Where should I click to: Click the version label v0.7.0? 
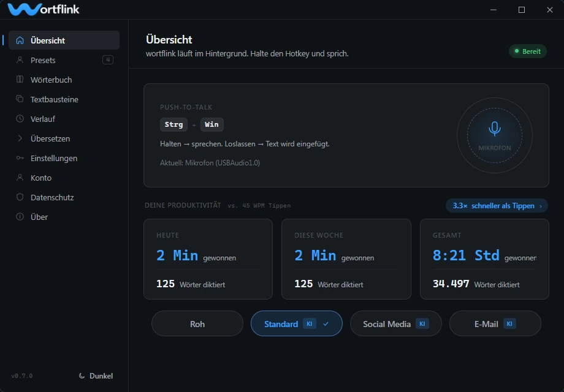(x=22, y=376)
